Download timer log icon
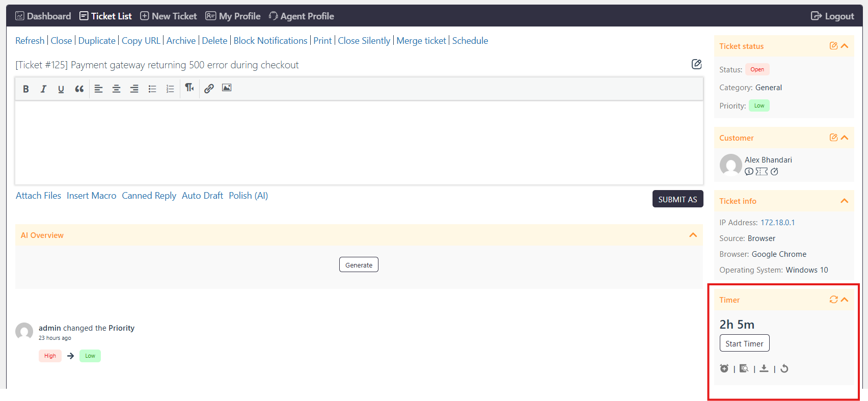 [764, 368]
